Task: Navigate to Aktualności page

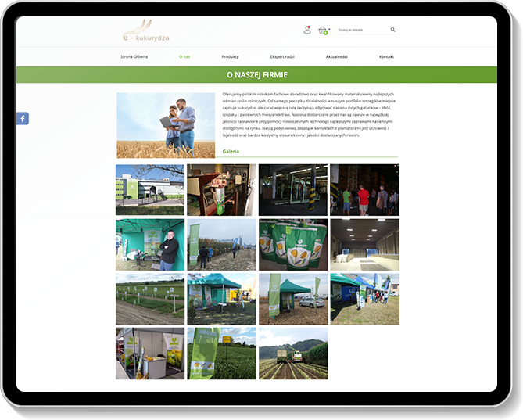Action: pyautogui.click(x=337, y=57)
